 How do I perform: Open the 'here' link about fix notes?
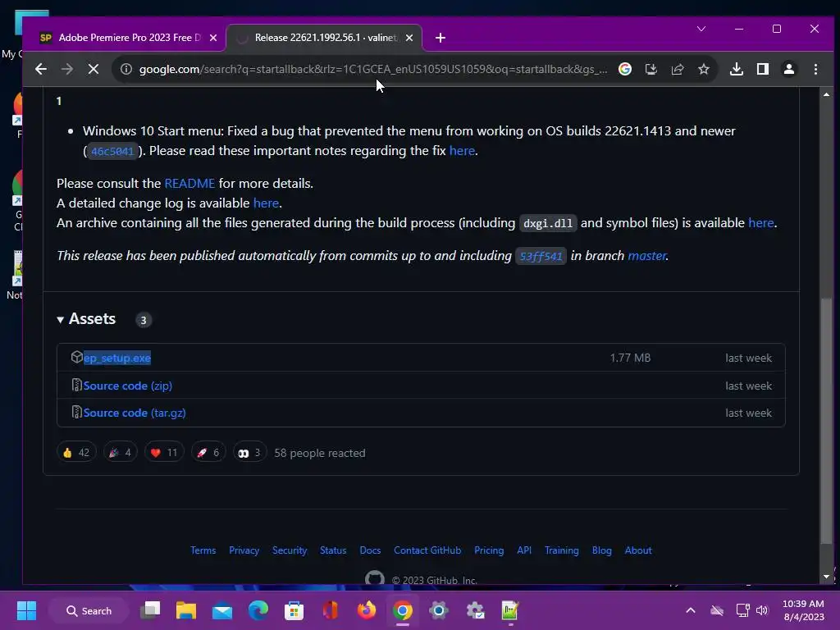[462, 151]
